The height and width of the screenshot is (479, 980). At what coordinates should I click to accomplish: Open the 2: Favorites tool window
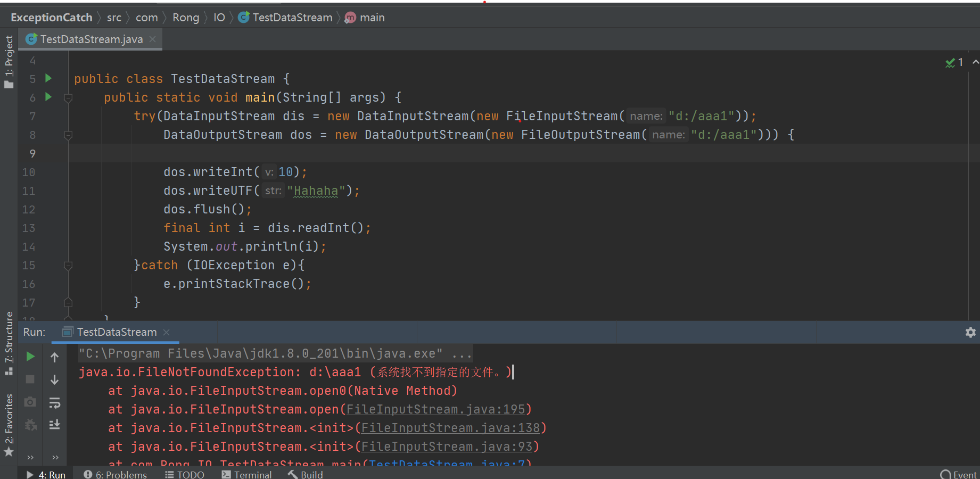9,425
